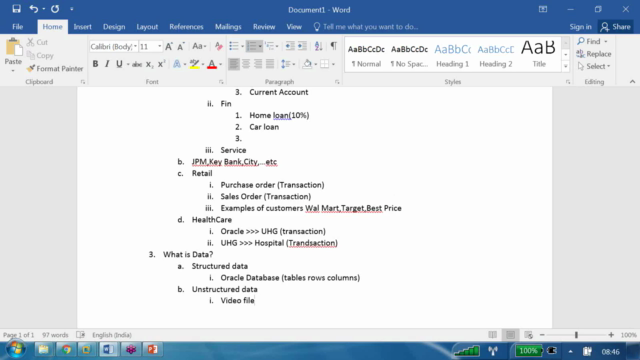This screenshot has width=640, height=360.
Task: Apply text effects and typography
Action: coord(177,64)
